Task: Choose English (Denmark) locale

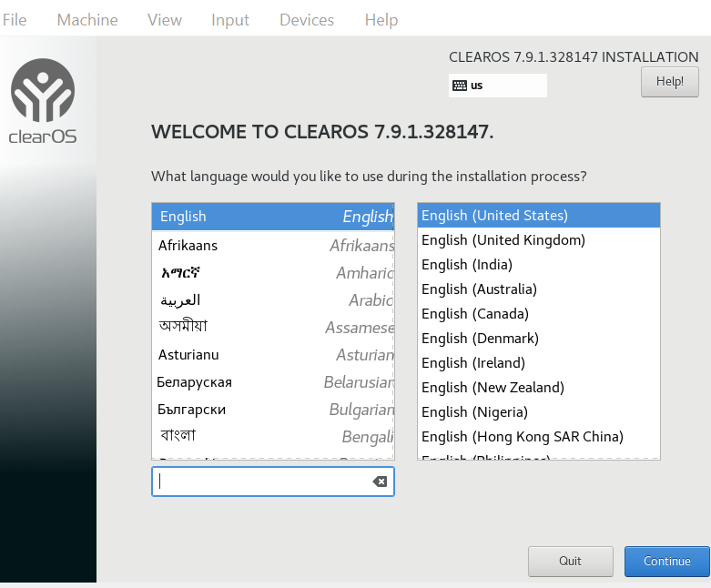Action: click(x=539, y=339)
